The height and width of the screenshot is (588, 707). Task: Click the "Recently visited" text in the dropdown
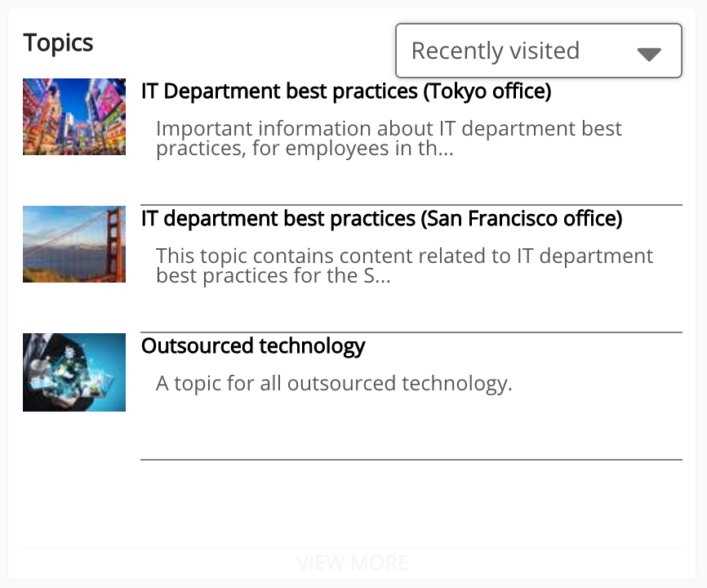[x=495, y=51]
